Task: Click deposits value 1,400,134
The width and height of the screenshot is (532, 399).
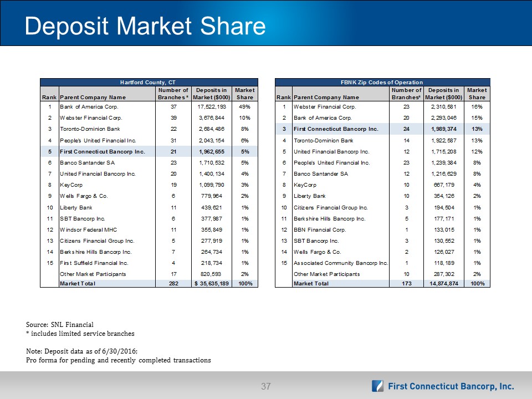Action: coord(211,173)
